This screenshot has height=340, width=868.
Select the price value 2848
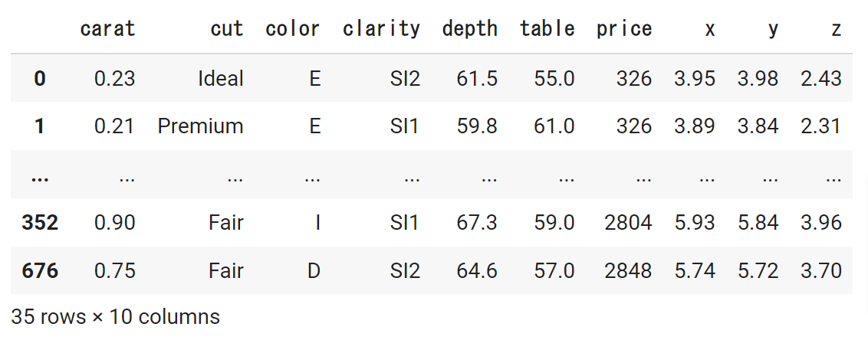point(627,270)
